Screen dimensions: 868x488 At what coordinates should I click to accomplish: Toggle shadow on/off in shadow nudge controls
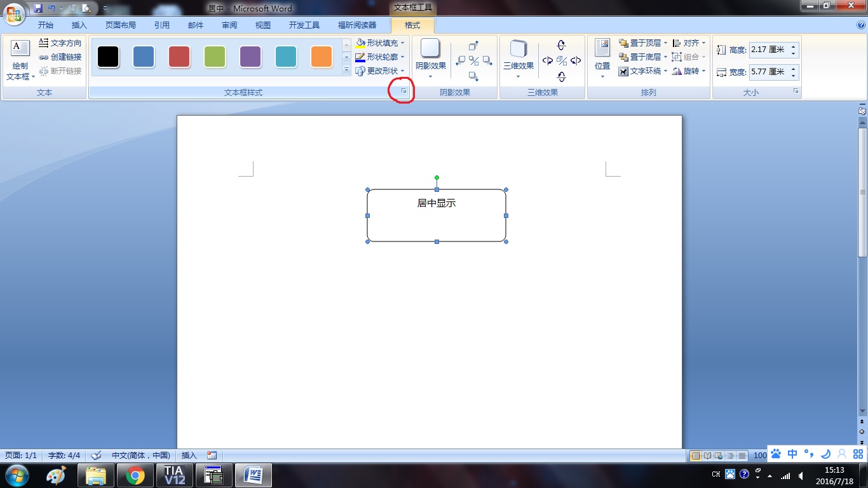coord(473,61)
